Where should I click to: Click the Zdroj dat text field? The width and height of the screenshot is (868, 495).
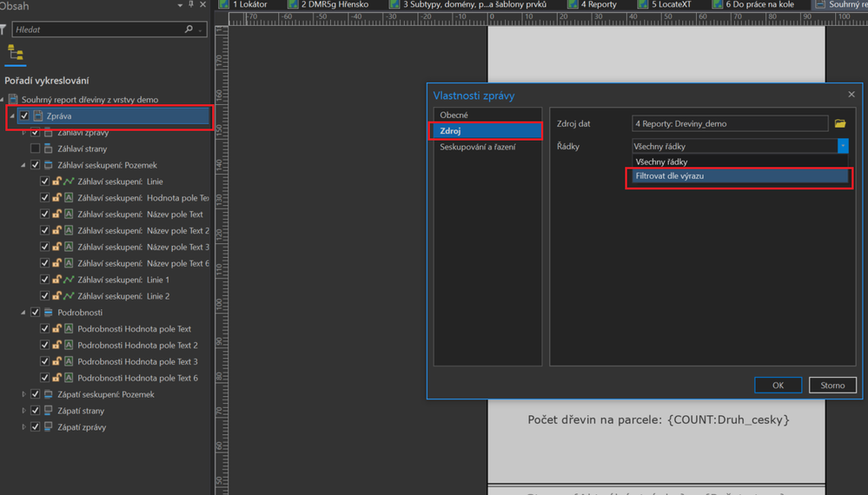click(x=730, y=123)
